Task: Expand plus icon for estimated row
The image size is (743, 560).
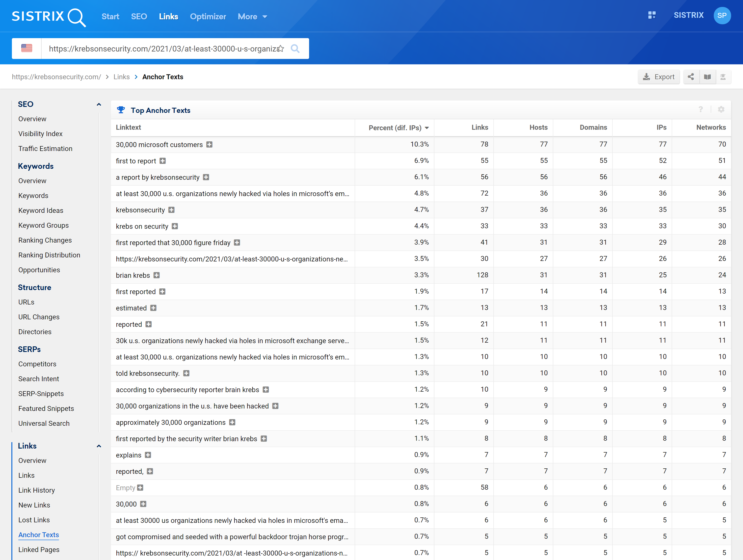Action: tap(153, 308)
